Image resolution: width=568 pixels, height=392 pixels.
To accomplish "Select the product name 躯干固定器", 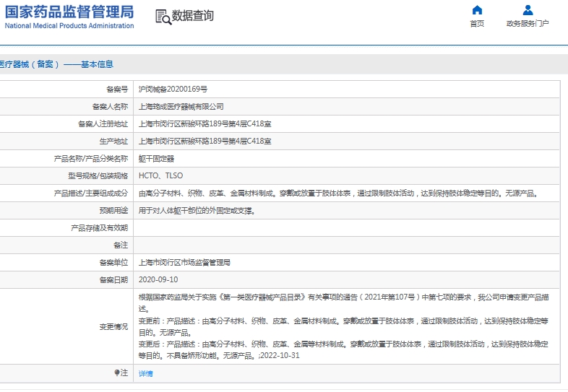I will tap(156, 159).
